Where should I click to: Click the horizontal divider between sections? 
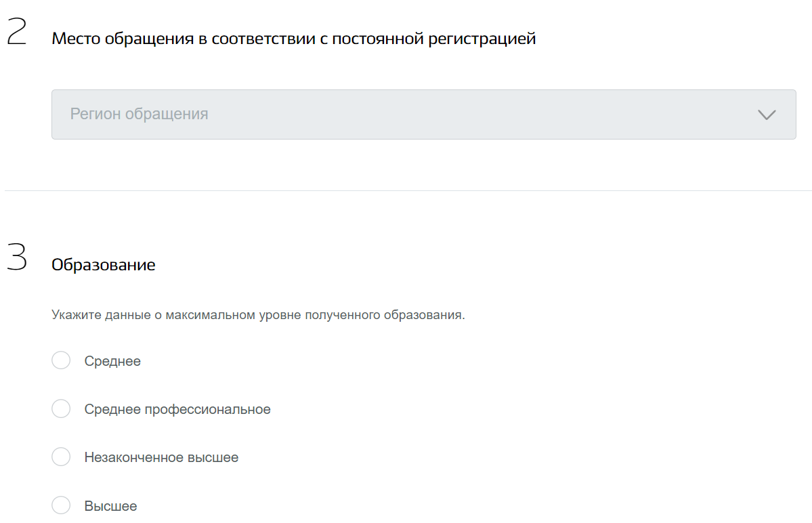pos(406,191)
